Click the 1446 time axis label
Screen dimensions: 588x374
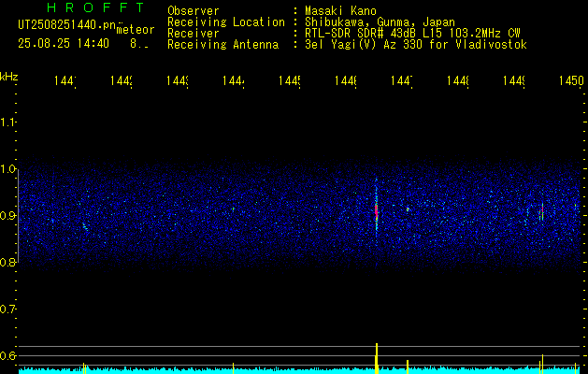click(346, 80)
